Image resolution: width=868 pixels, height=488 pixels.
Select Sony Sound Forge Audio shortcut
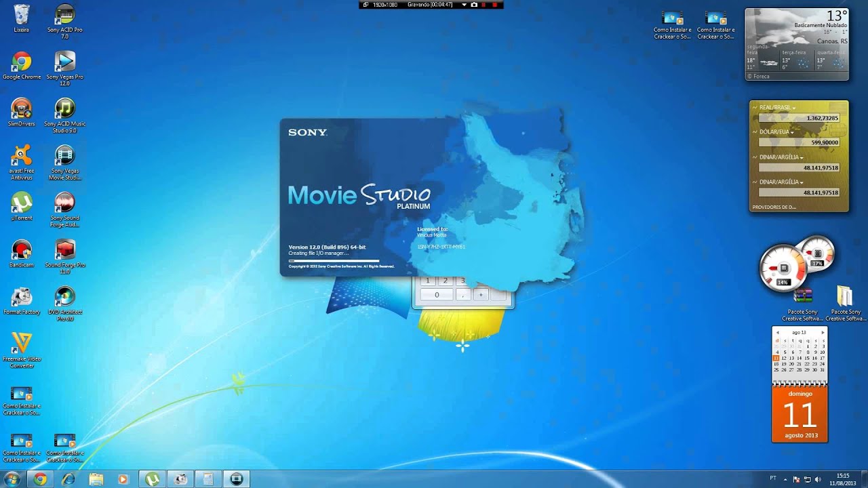(64, 209)
